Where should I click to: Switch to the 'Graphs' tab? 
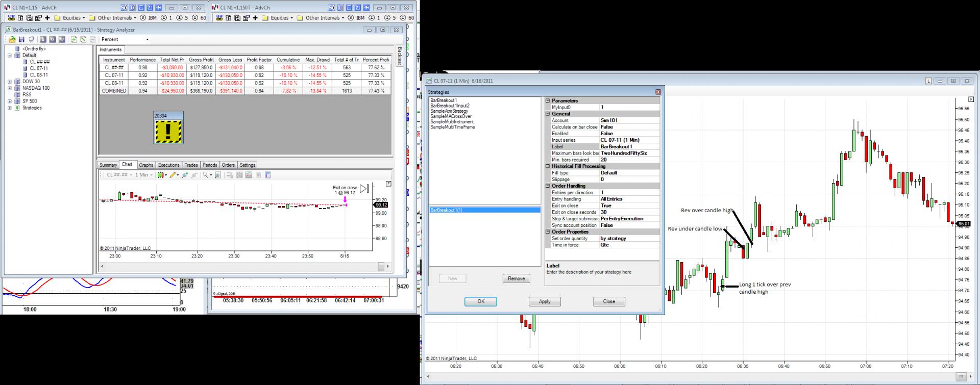click(x=146, y=165)
